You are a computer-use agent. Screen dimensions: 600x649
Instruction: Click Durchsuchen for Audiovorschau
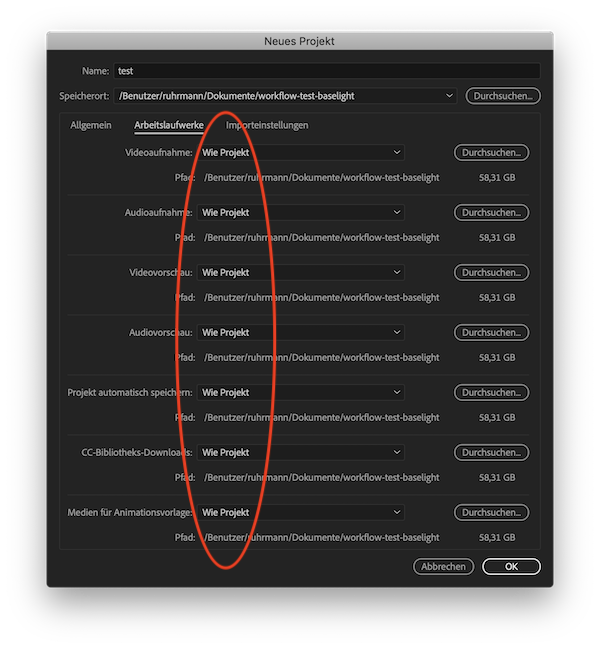(x=491, y=333)
